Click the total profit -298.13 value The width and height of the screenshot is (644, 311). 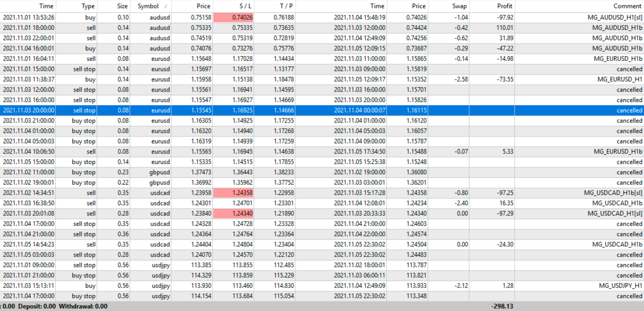(x=502, y=306)
